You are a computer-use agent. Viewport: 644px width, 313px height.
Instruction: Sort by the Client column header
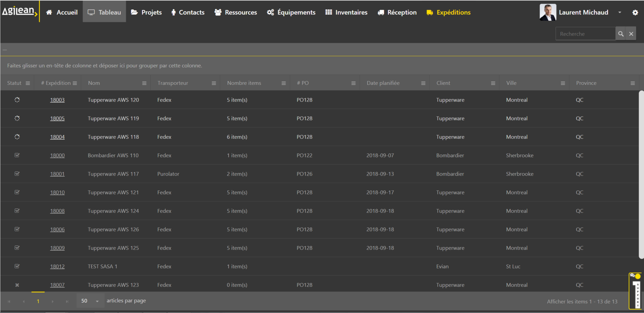pos(443,83)
